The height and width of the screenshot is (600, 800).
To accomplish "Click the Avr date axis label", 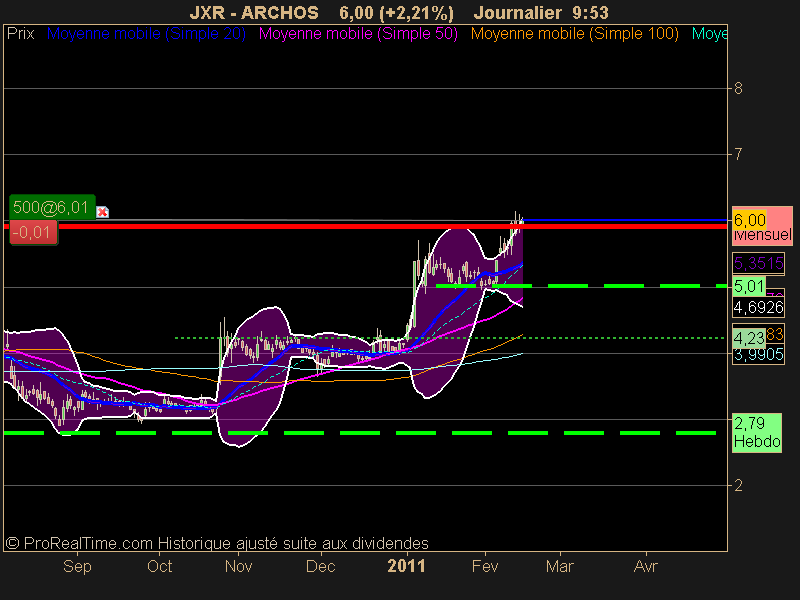I will pos(645,566).
